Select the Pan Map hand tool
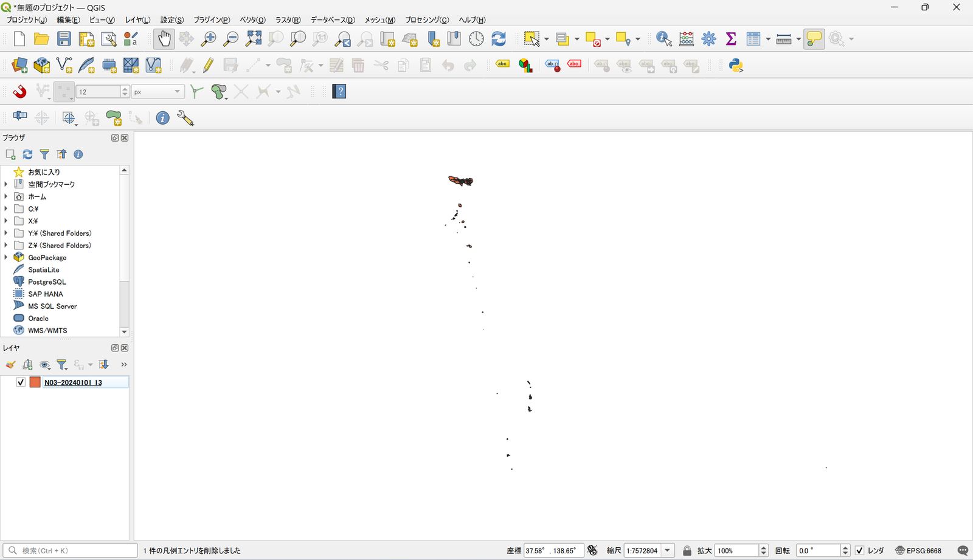973x560 pixels. pos(164,39)
